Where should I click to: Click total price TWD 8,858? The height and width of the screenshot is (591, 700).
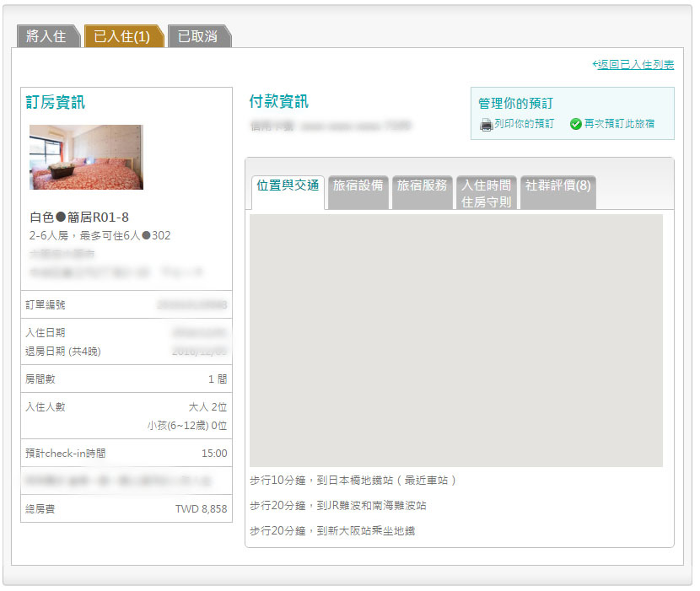tap(201, 509)
